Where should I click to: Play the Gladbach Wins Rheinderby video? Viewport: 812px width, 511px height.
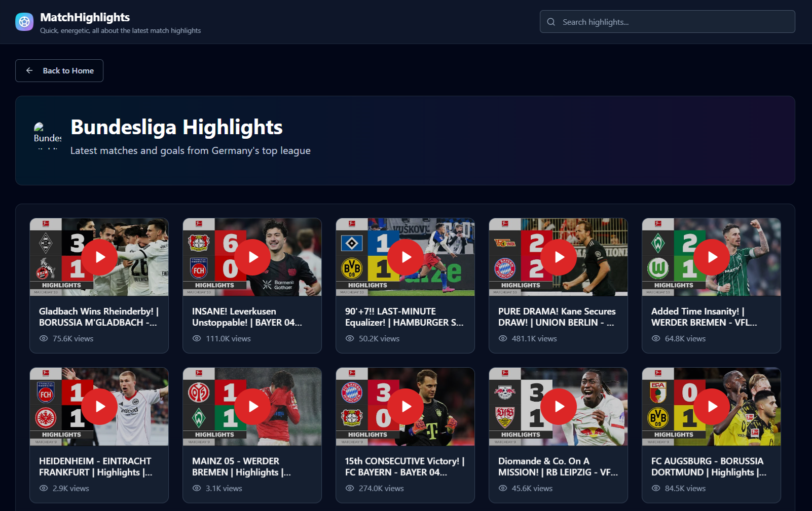tap(99, 257)
